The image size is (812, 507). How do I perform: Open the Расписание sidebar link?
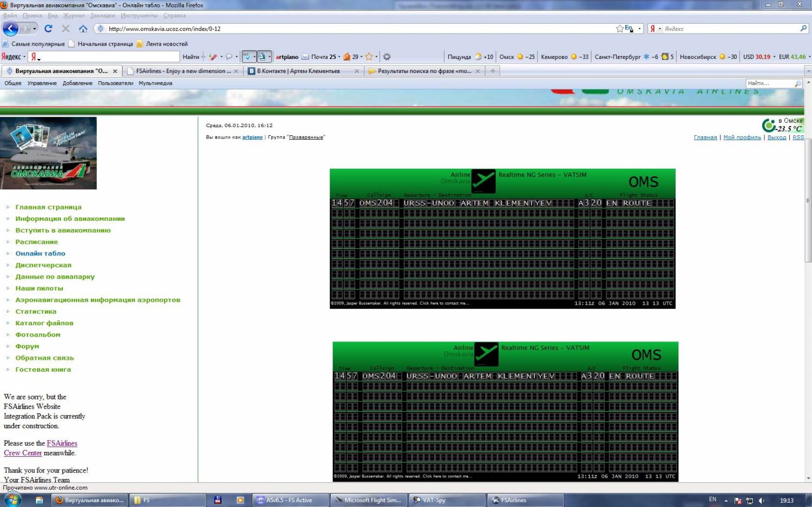click(36, 242)
